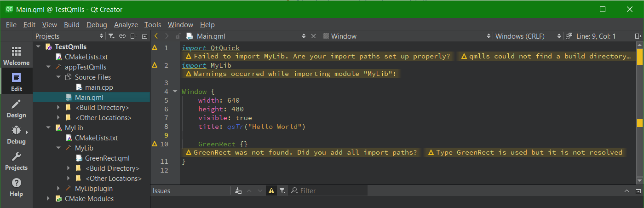Click the GreenRect type on line 10
The image size is (644, 208).
point(217,144)
